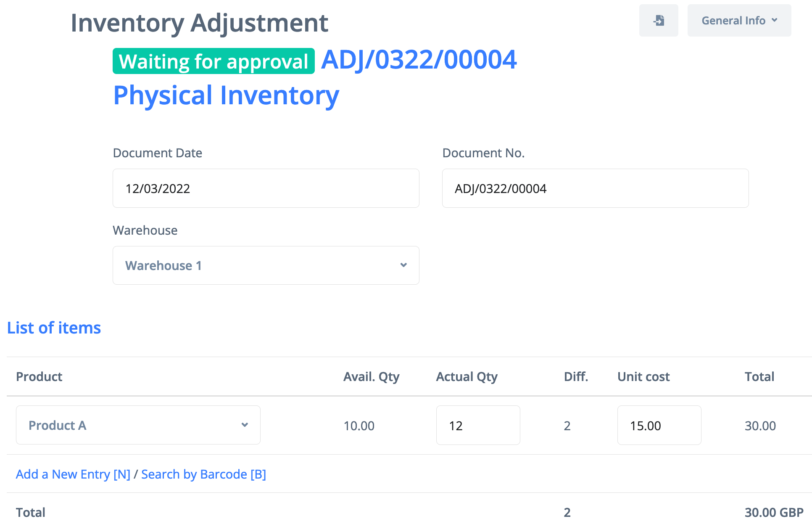
Task: Click the Diff. column header
Action: [x=575, y=377]
